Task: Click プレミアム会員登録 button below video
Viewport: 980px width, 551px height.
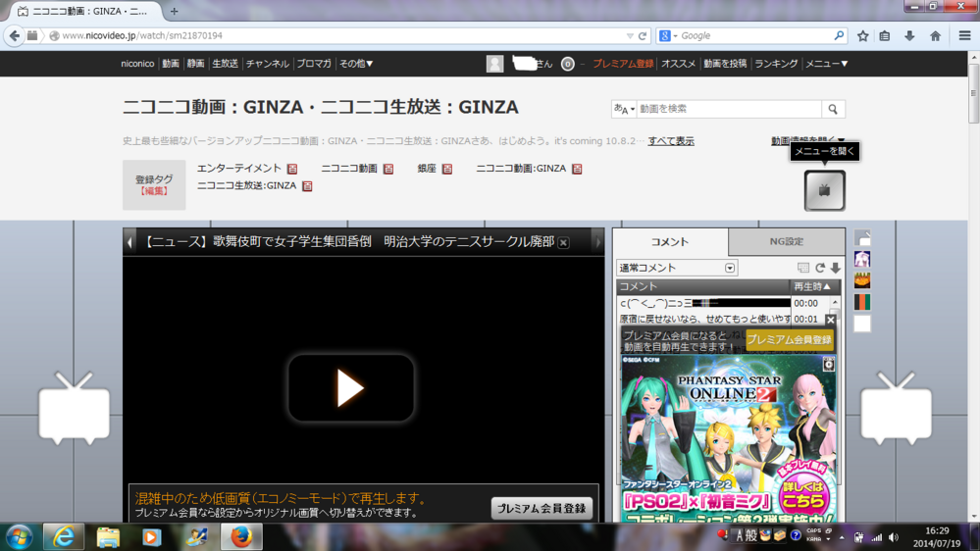Action: (x=542, y=509)
